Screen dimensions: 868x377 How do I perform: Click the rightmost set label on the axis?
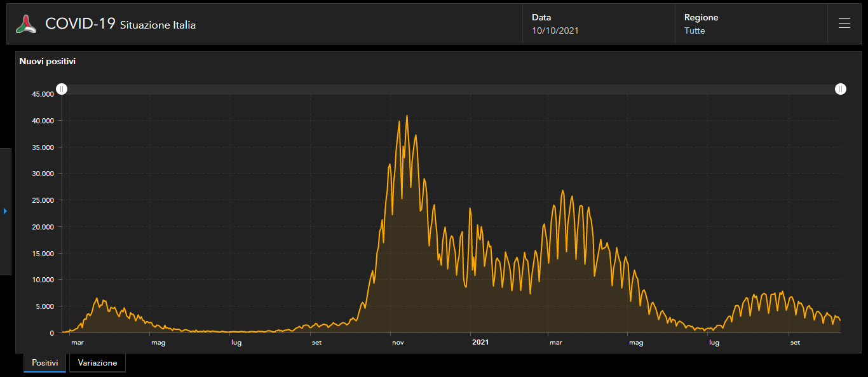pyautogui.click(x=794, y=343)
